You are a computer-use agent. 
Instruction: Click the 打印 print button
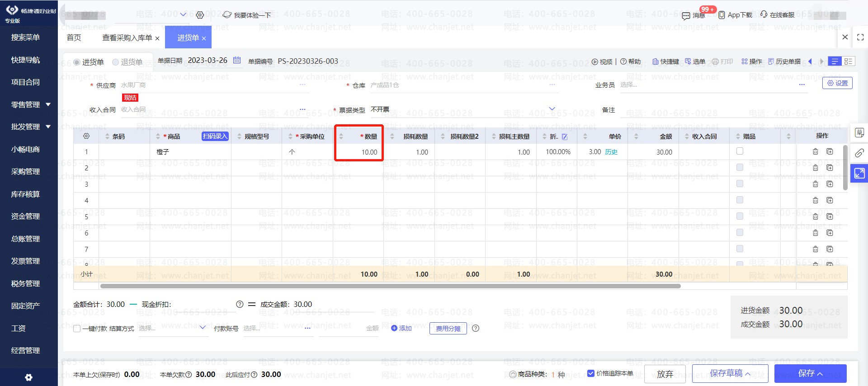[x=722, y=61]
